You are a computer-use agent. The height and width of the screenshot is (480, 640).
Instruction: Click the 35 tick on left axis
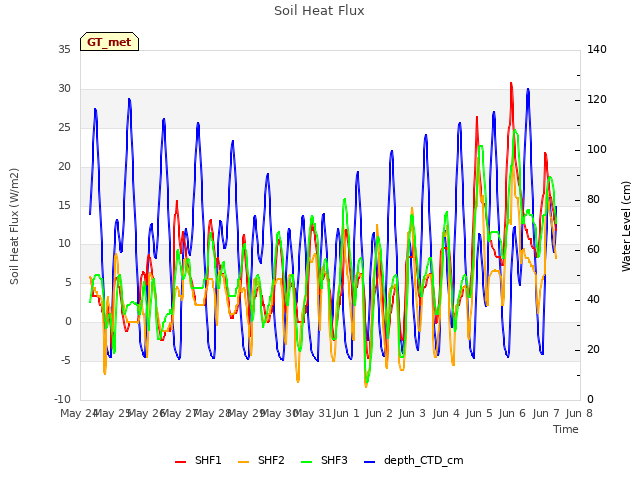coord(64,50)
